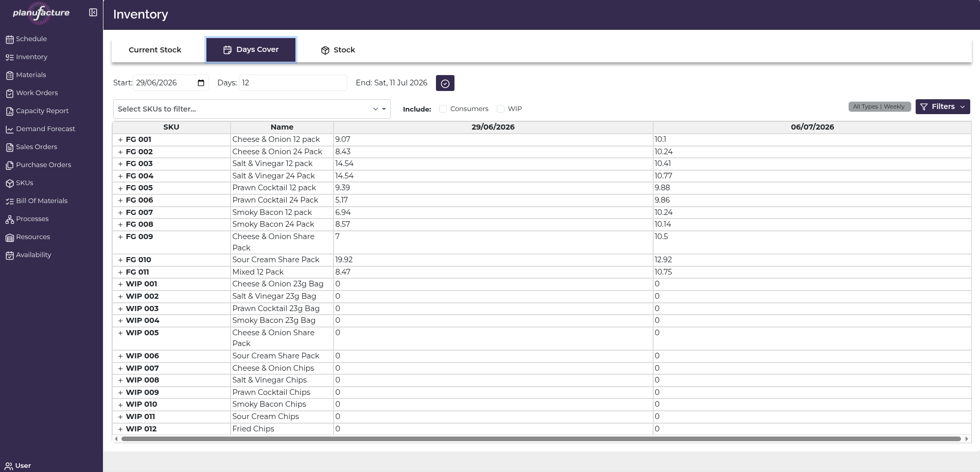Click the Availability calendar icon
Screen dimensions: 980x472
coord(9,255)
